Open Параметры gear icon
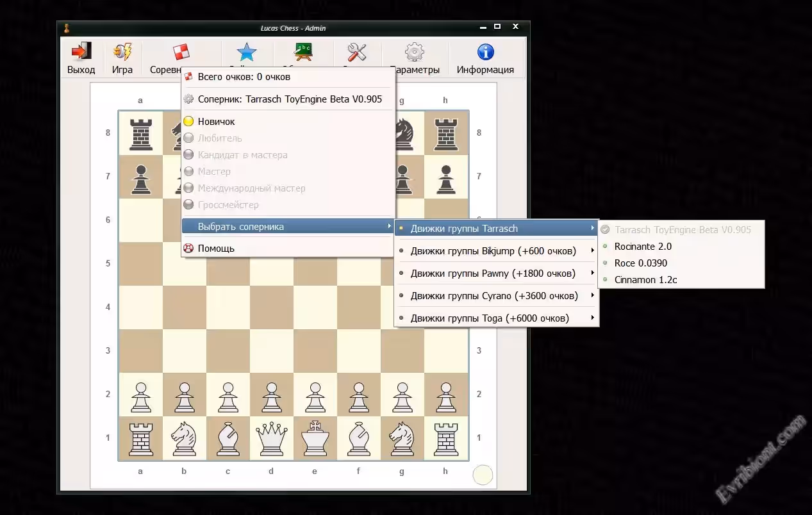This screenshot has width=812, height=515. point(415,53)
